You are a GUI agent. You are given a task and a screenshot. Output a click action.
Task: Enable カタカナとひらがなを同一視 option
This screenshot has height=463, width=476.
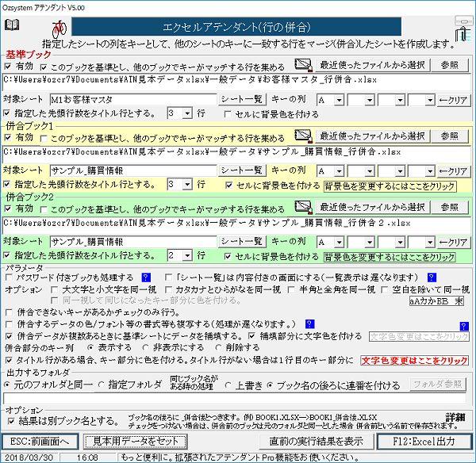(168, 289)
